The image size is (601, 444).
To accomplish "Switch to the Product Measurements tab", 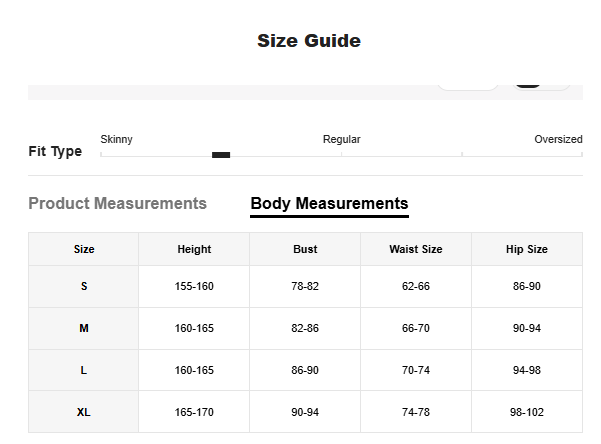I will coord(117,204).
